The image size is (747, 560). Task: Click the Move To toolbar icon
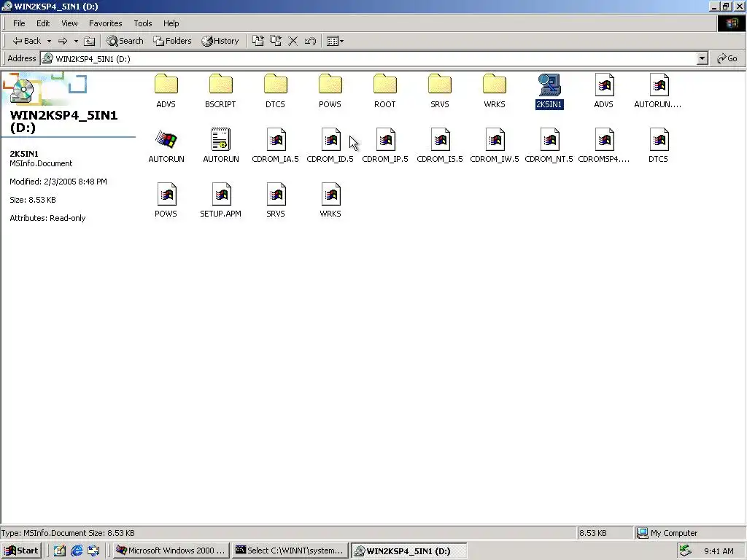258,41
